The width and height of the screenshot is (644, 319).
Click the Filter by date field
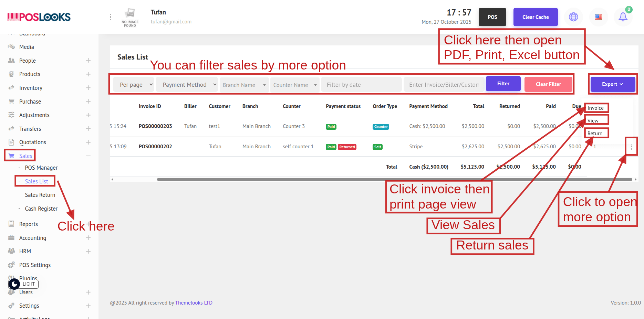(361, 85)
